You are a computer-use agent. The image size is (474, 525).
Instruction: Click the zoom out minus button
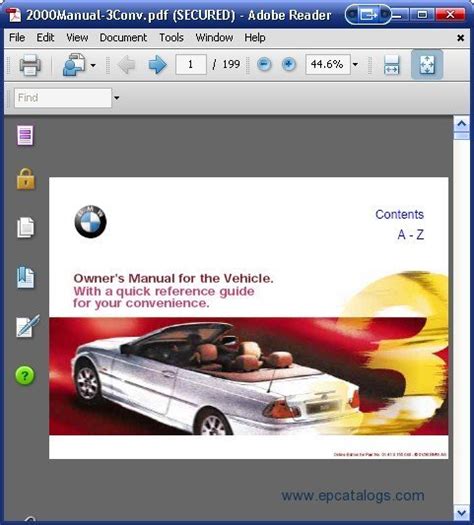pyautogui.click(x=264, y=64)
